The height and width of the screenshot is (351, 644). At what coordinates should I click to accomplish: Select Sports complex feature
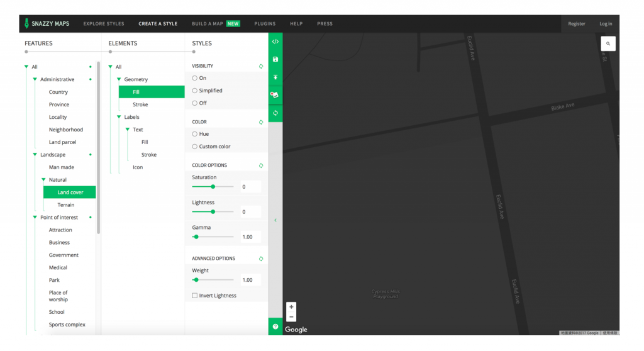click(x=67, y=325)
